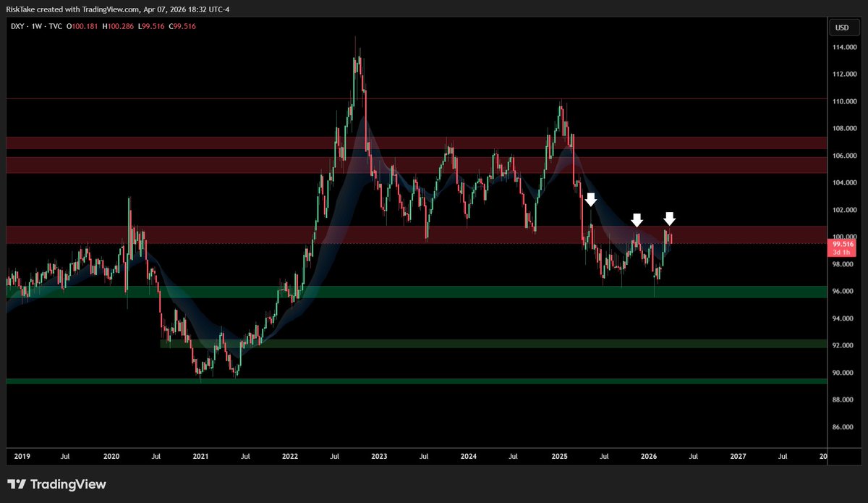Click the 92.000 price axis label
This screenshot has height=503, width=868.
point(844,345)
